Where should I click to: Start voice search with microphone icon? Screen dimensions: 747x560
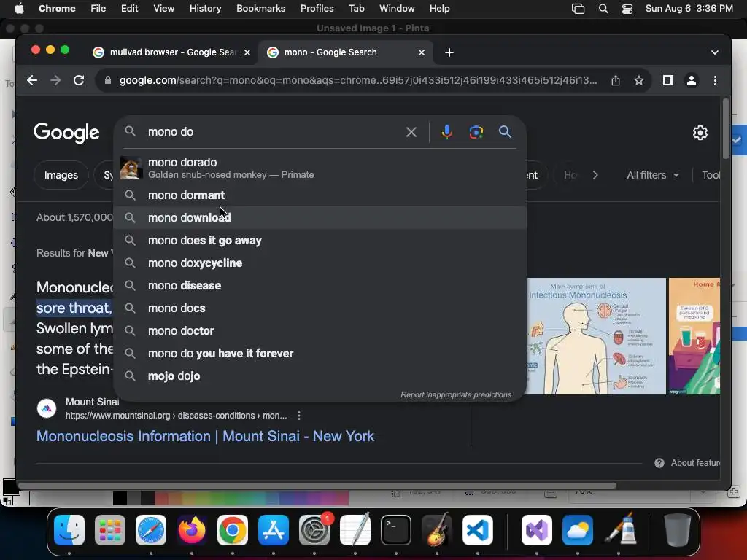pos(447,132)
